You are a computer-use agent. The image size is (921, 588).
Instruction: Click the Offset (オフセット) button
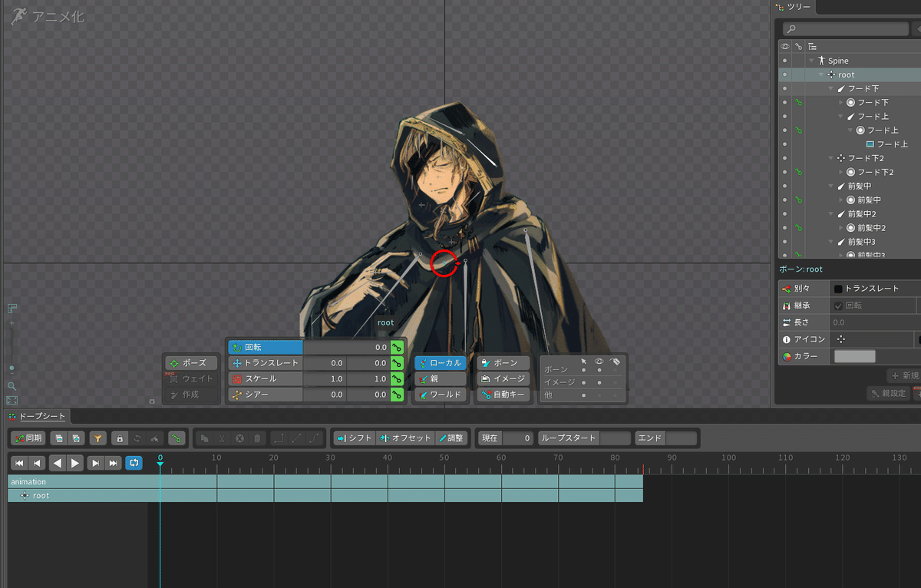coord(406,438)
